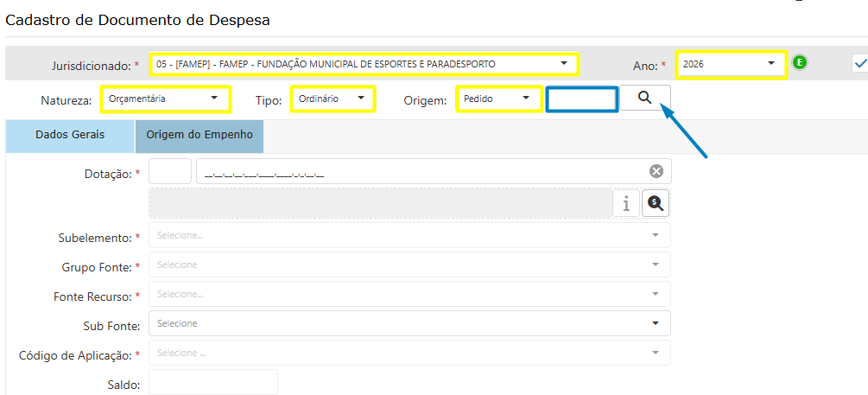The height and width of the screenshot is (395, 868).
Task: Click the green E indicator beside Ano
Action: pyautogui.click(x=800, y=63)
